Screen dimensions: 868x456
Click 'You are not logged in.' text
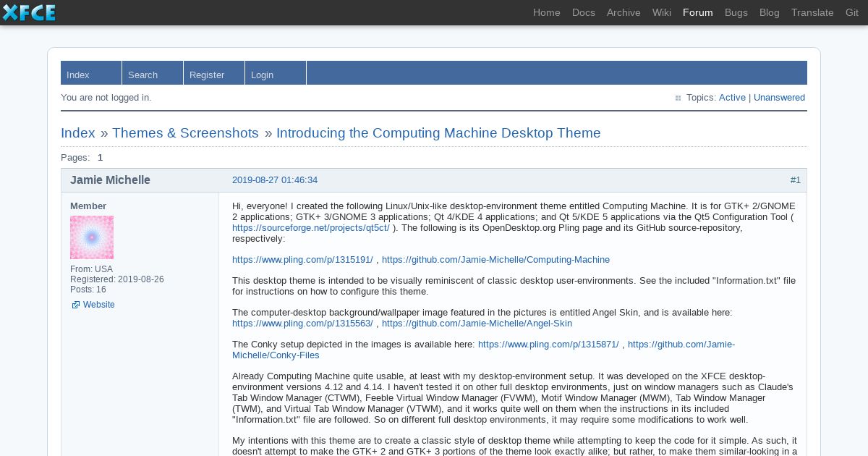(x=106, y=98)
